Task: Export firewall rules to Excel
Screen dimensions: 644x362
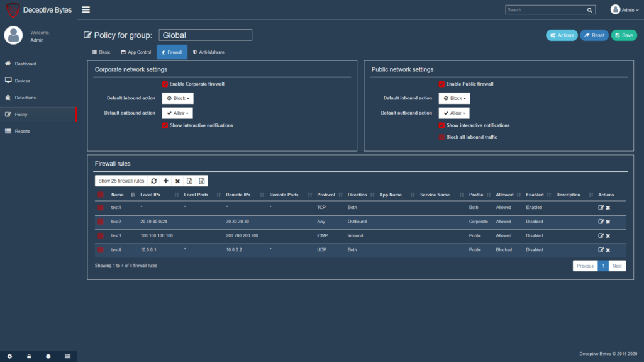Action: 189,181
